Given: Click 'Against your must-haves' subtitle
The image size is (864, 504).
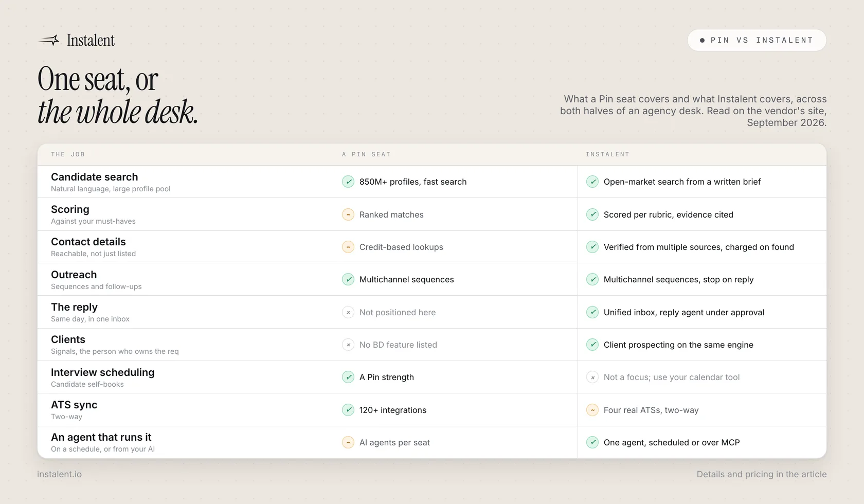Looking at the screenshot, I should [93, 221].
